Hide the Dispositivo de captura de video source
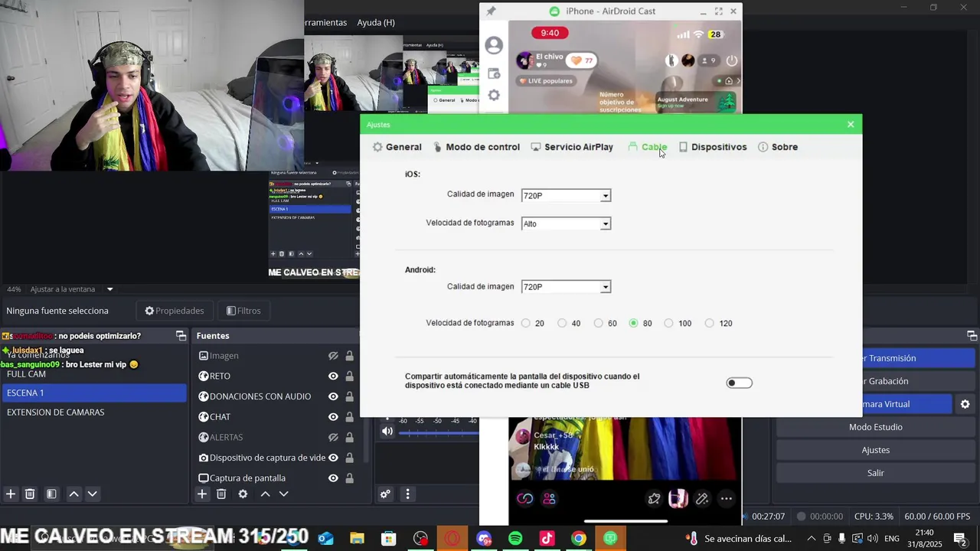980x551 pixels. point(333,458)
